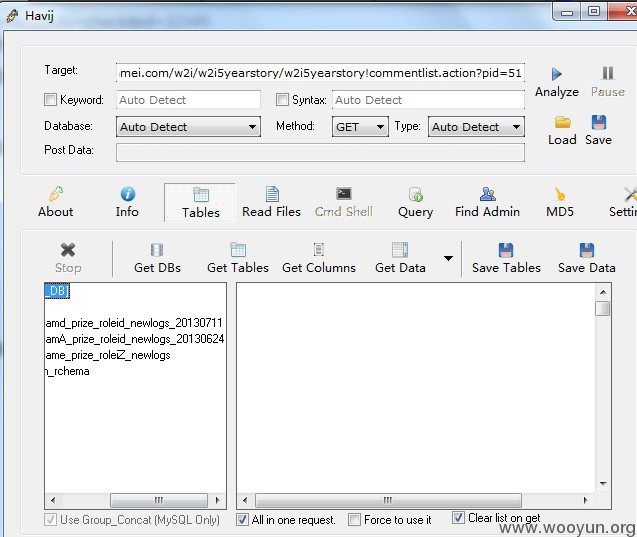Uncheck All in one request
637x537 pixels.
coord(243,520)
